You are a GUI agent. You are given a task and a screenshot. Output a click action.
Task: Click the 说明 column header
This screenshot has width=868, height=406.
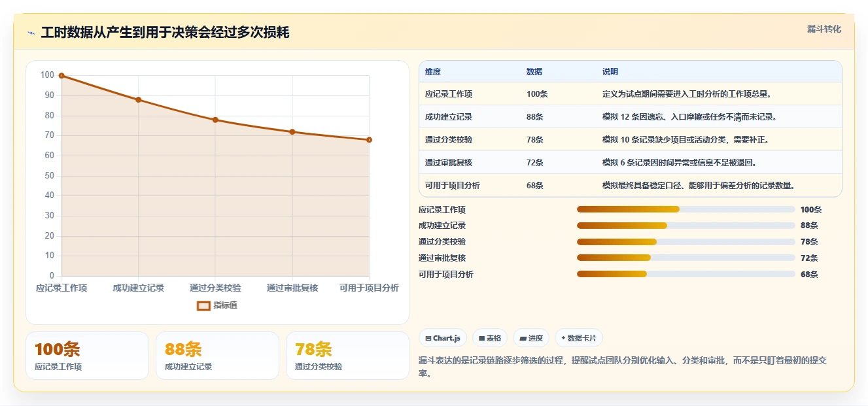click(610, 72)
